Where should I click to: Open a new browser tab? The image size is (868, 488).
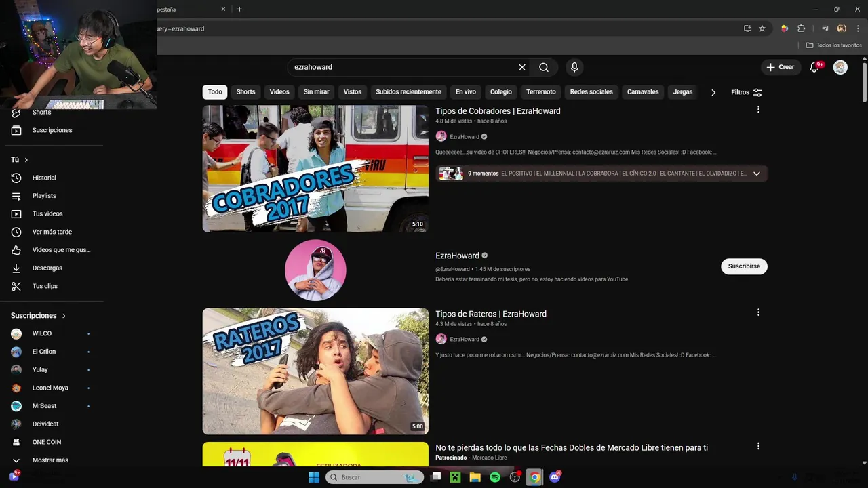pos(239,9)
